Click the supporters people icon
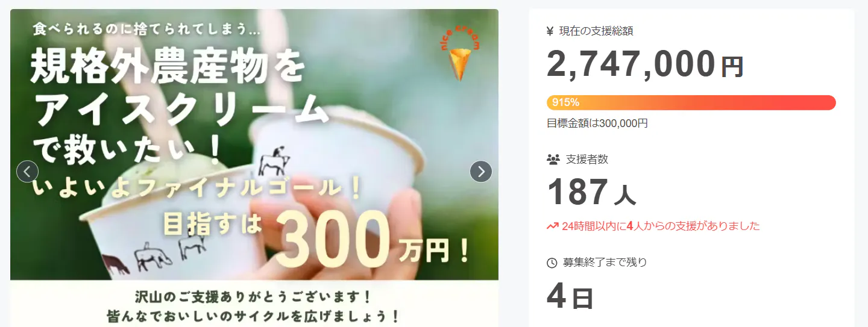 553,160
